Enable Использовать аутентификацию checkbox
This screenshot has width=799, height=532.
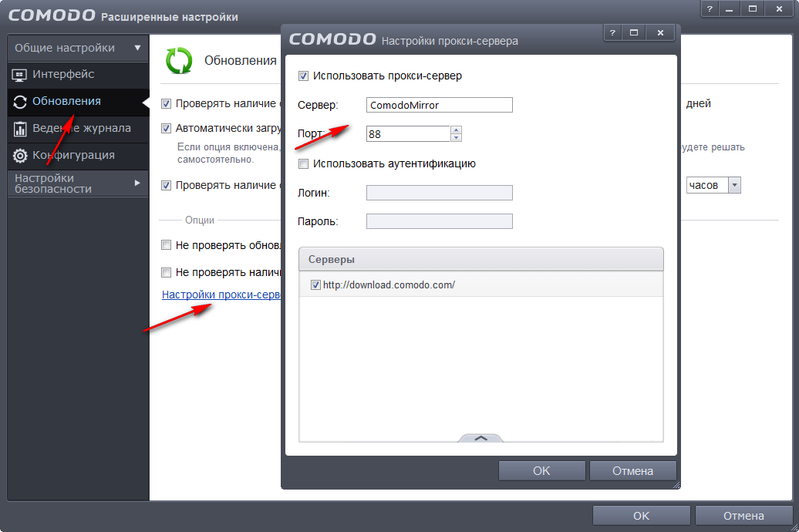click(303, 164)
